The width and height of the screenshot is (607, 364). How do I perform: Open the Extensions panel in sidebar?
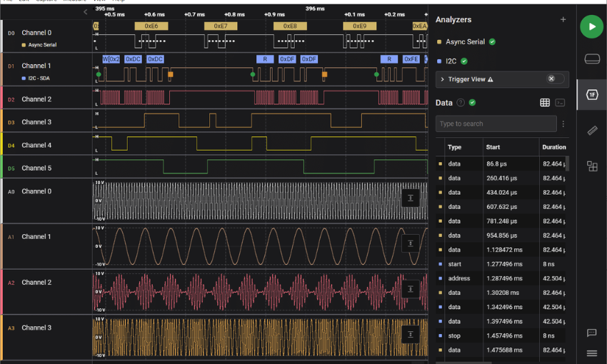click(x=592, y=166)
